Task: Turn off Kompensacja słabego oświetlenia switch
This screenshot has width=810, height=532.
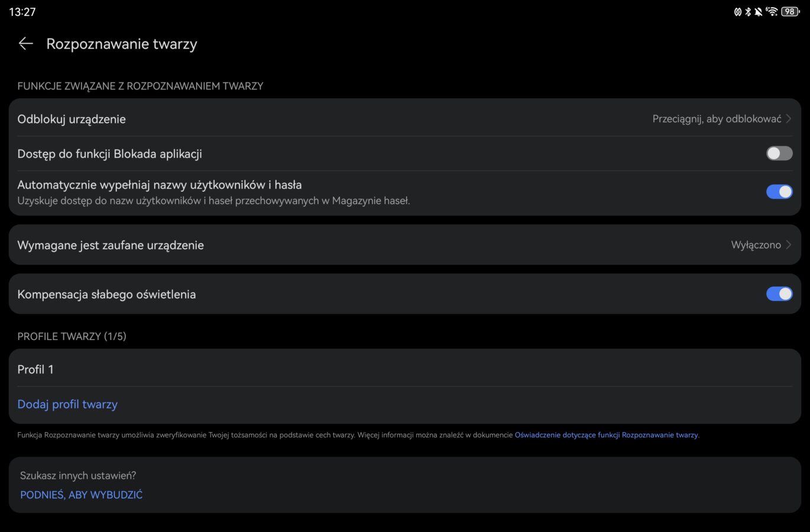Action: [x=779, y=294]
